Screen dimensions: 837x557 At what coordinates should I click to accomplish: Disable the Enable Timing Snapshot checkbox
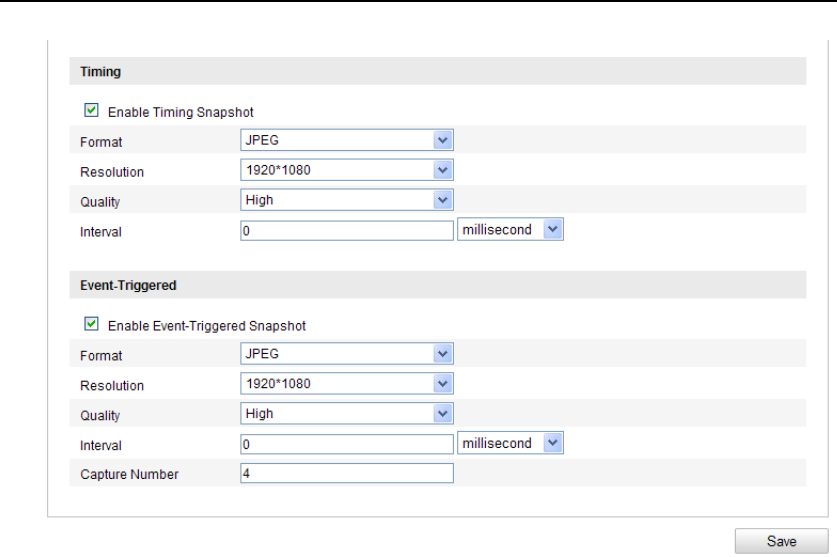tap(92, 111)
